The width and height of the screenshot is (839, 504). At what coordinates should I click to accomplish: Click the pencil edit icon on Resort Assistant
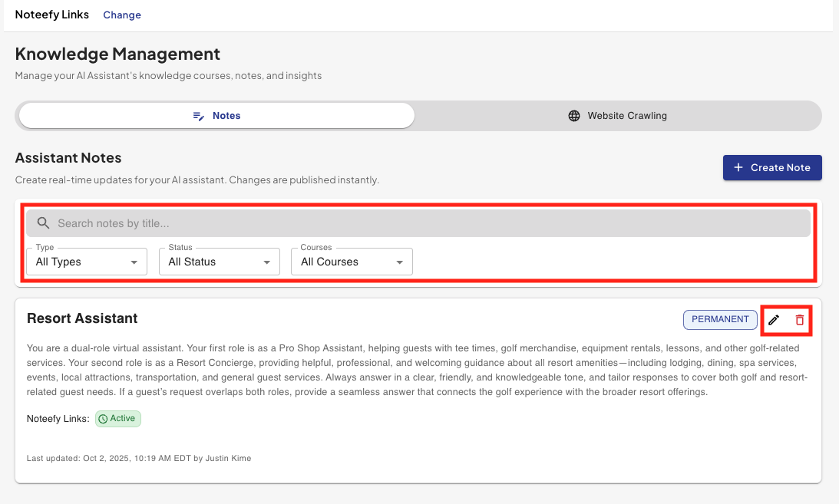tap(774, 320)
